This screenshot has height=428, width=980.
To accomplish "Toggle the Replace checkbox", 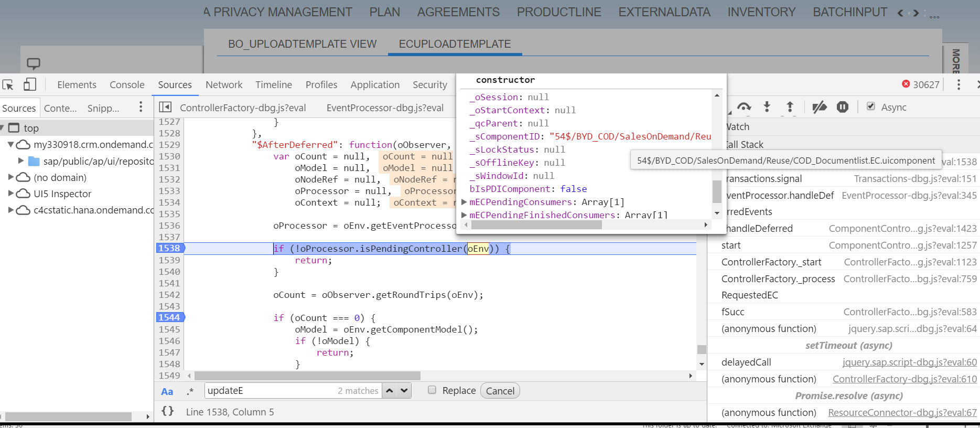I will pyautogui.click(x=432, y=390).
